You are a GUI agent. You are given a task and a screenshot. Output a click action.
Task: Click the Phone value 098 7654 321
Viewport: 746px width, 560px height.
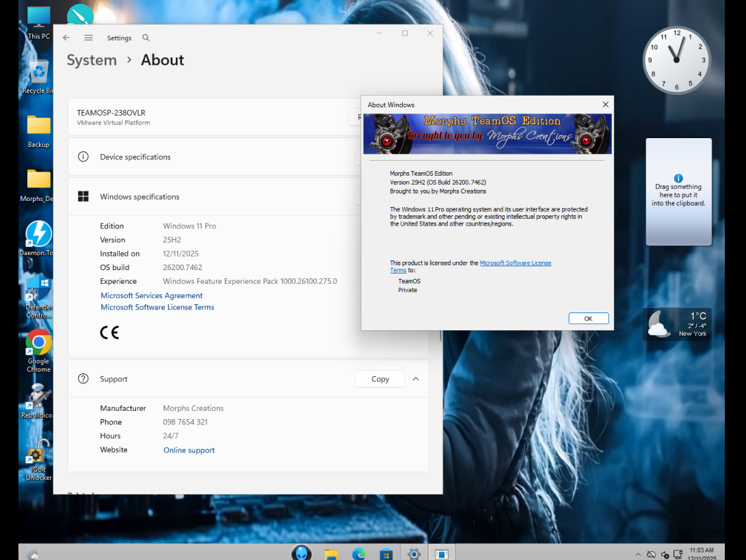[x=185, y=422]
